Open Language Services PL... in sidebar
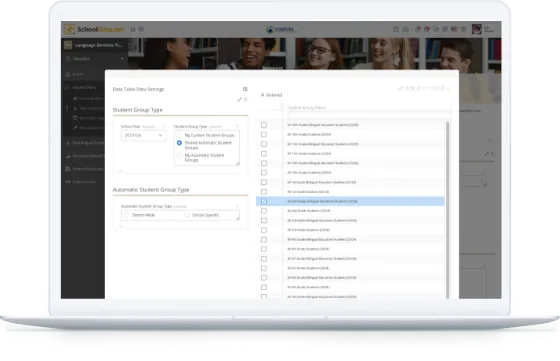 [94, 45]
